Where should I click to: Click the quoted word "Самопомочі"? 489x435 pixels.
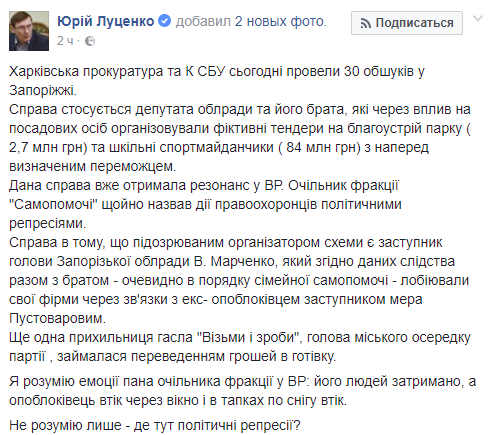point(53,204)
